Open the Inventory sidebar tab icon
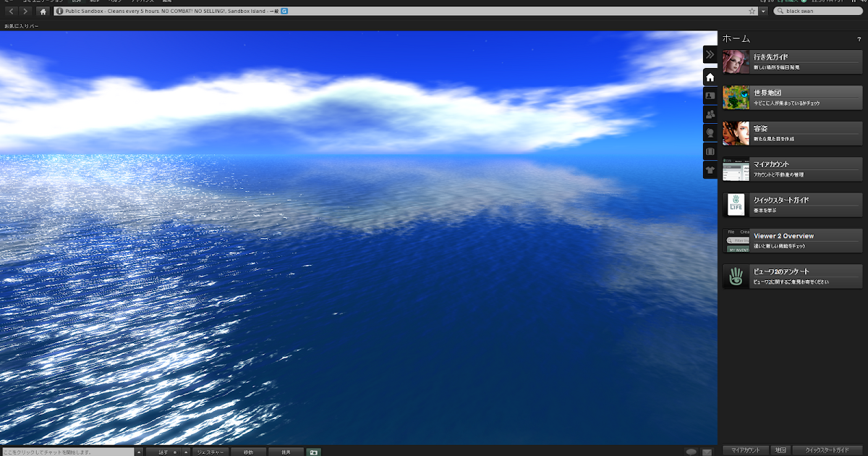Viewport: 868px width, 456px height. pyautogui.click(x=710, y=152)
